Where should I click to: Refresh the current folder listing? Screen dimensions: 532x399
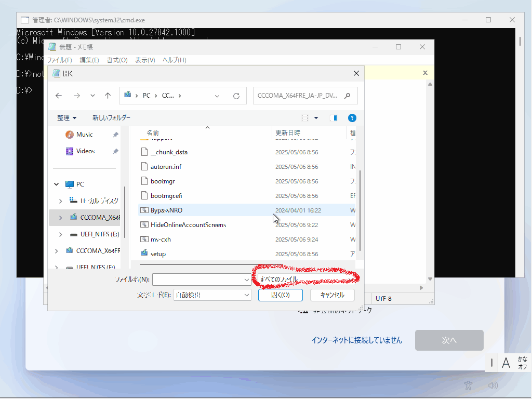coord(236,96)
